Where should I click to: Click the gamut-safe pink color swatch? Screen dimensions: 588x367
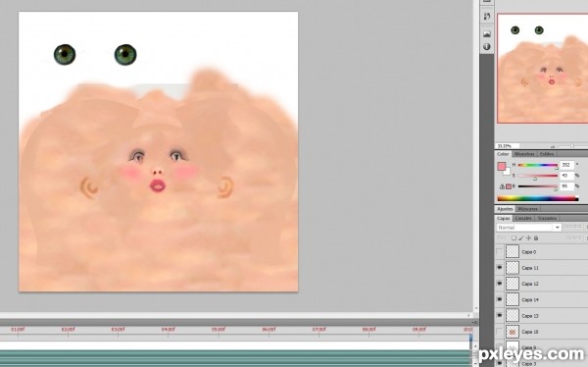click(x=509, y=186)
